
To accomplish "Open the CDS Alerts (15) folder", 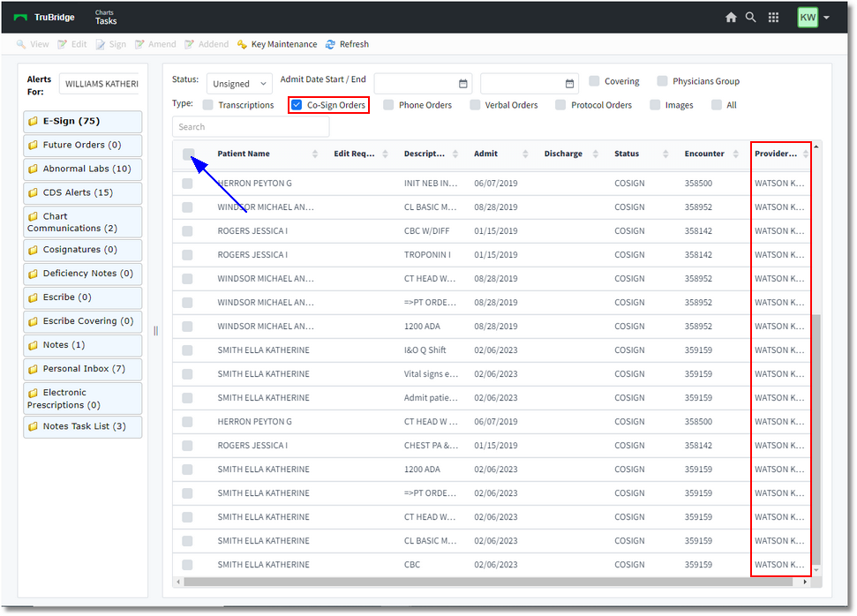I will (83, 193).
